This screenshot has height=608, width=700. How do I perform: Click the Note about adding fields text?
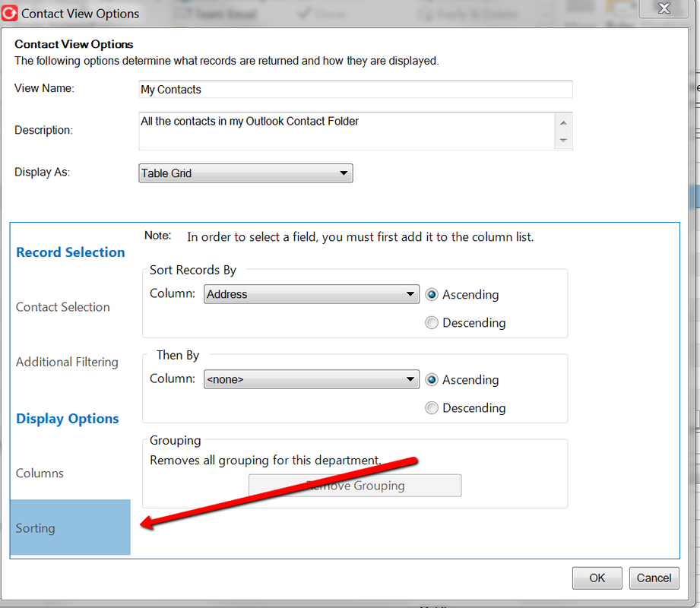[x=360, y=237]
